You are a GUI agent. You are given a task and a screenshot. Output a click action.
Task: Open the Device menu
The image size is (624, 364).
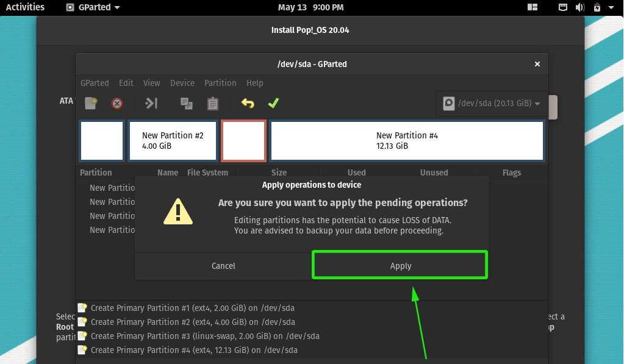pos(182,83)
